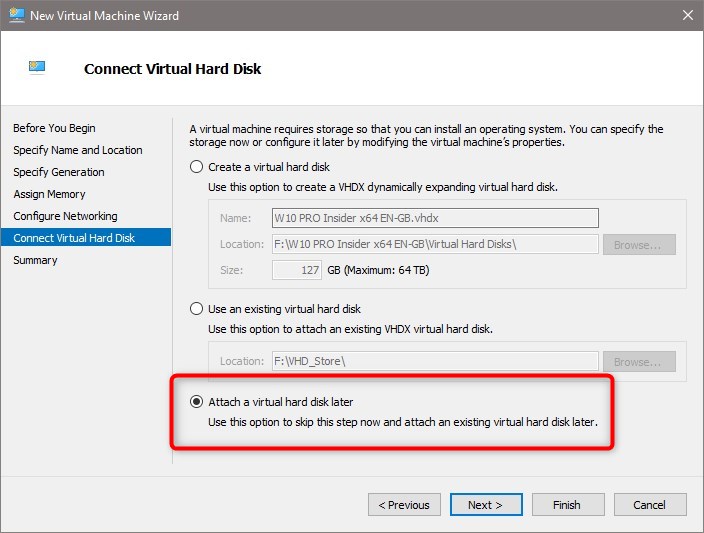
Task: Click the Next button
Action: click(486, 505)
